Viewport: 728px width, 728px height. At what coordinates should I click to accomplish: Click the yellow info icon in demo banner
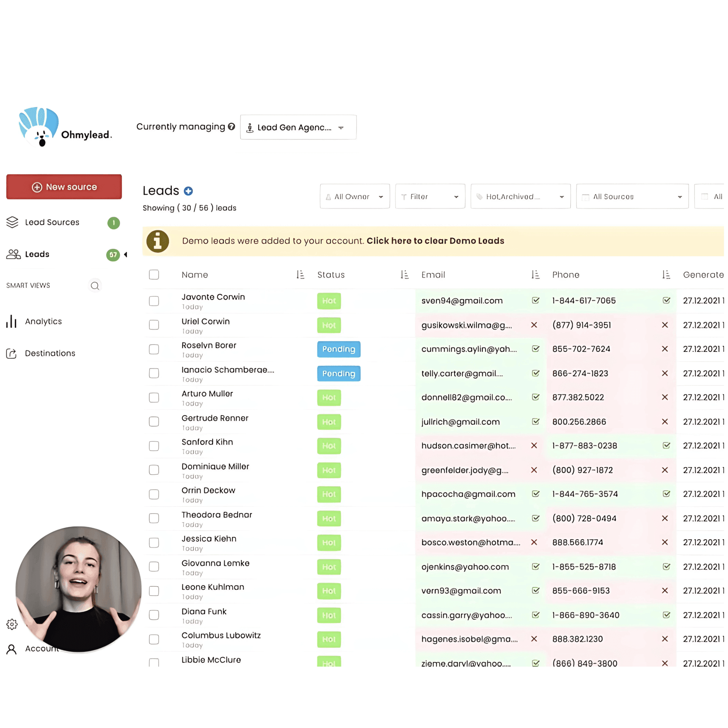tap(157, 241)
